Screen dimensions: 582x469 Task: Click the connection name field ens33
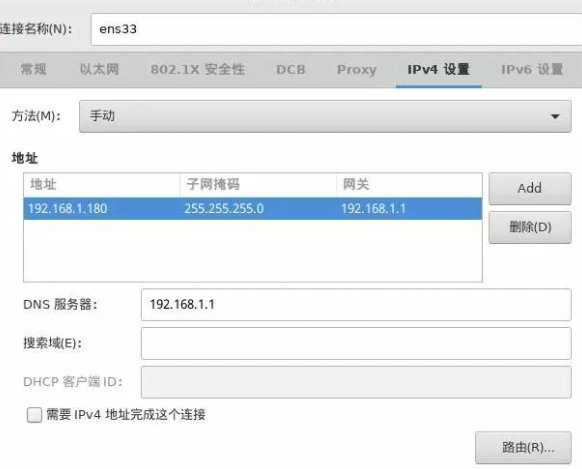click(x=336, y=29)
